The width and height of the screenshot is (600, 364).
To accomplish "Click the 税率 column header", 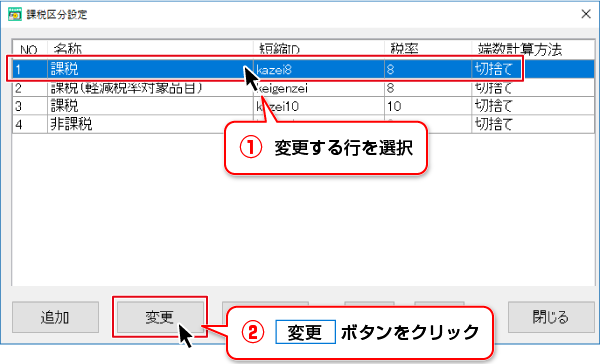I will pos(428,49).
